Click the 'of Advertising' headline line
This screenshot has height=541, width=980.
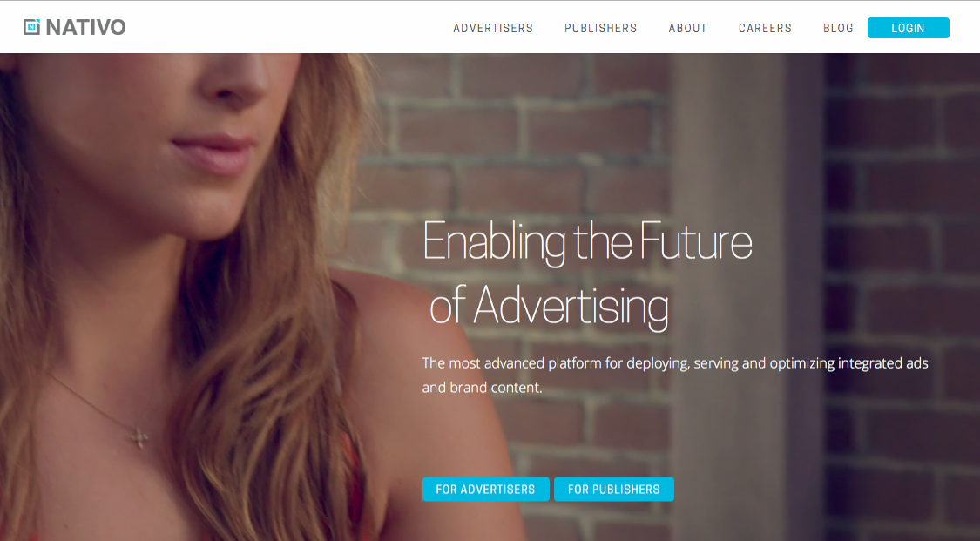tap(549, 306)
